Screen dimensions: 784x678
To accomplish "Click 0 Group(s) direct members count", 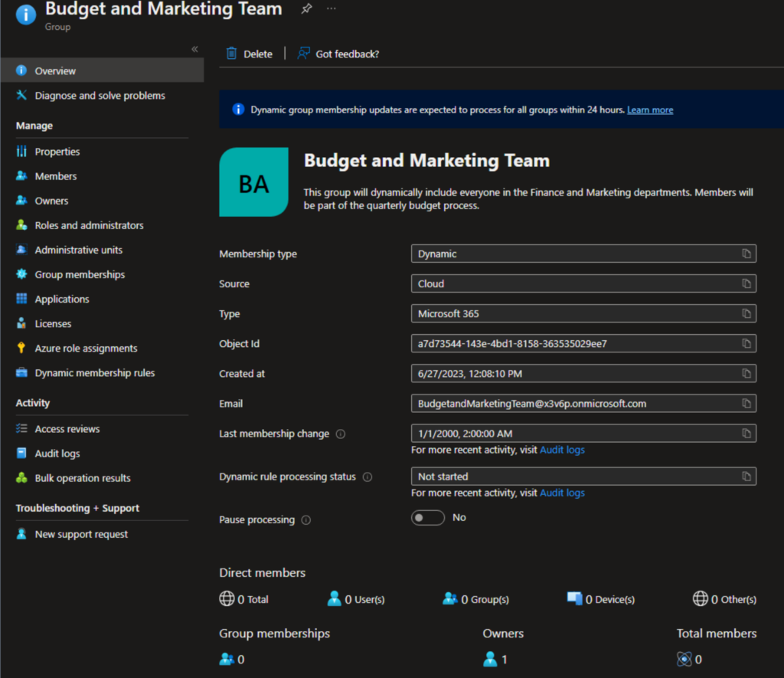I will [x=475, y=599].
